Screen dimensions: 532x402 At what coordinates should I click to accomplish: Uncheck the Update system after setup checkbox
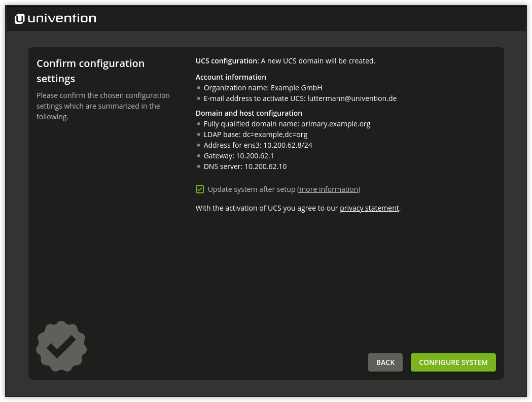199,189
